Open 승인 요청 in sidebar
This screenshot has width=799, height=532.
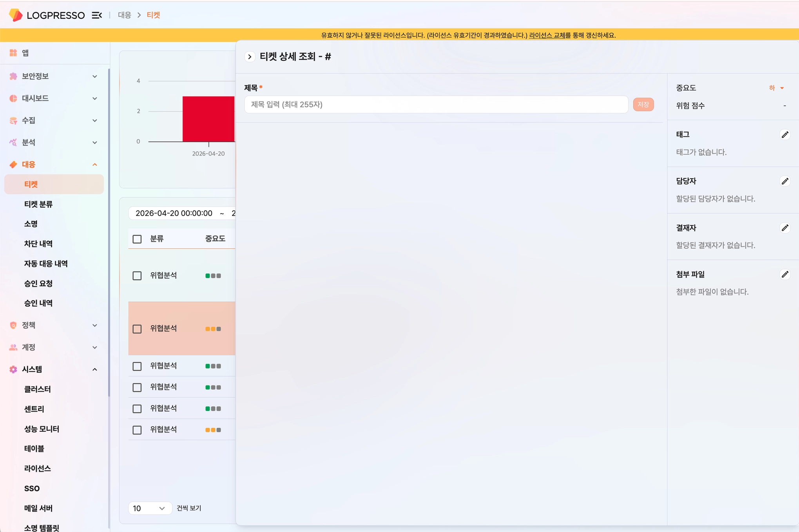(38, 283)
